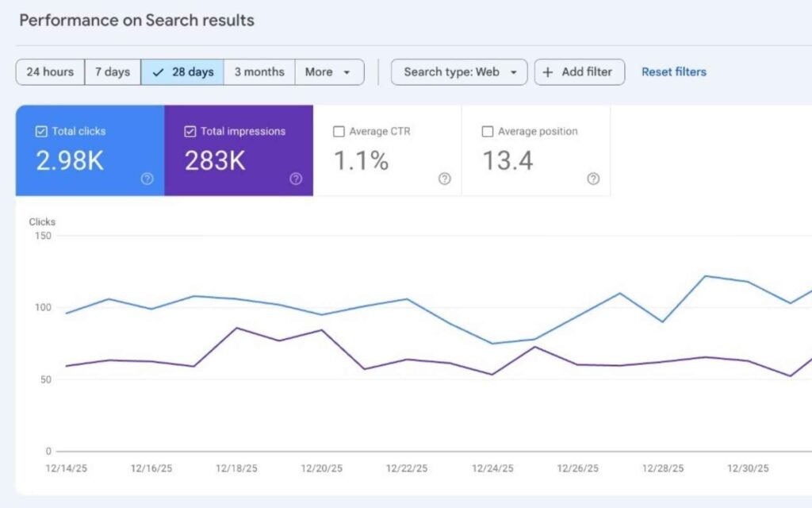Screen dimensions: 812x508
Task: Select the 24 hours filter button
Action: [x=50, y=71]
